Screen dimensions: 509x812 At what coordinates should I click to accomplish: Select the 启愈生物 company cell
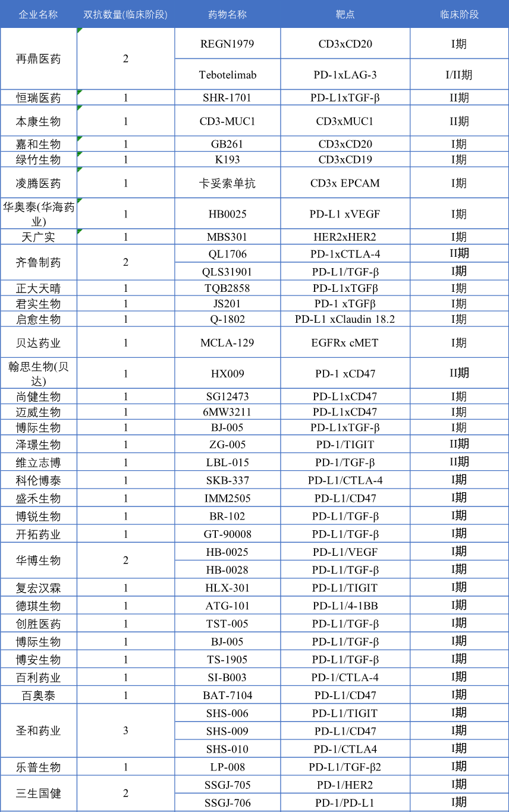click(x=39, y=319)
